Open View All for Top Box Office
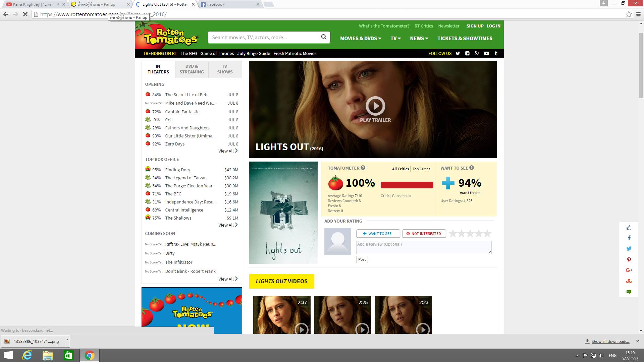 pyautogui.click(x=228, y=225)
